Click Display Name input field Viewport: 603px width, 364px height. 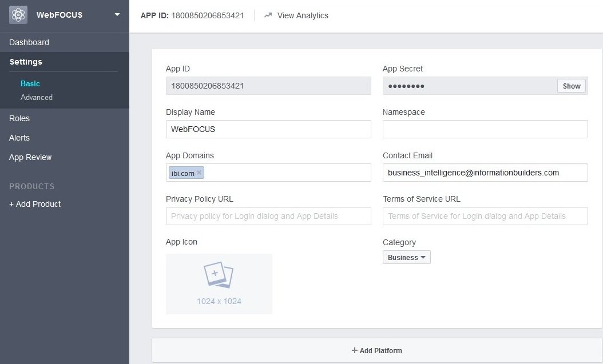268,129
